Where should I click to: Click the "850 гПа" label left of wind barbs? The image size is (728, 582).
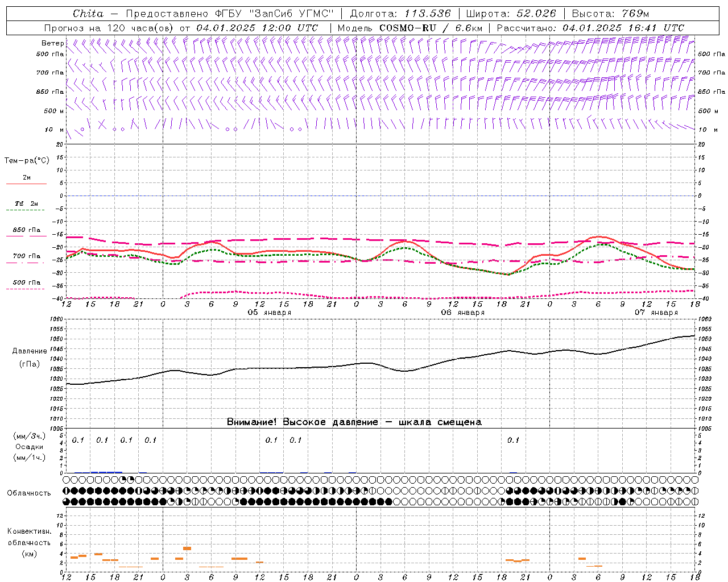[x=50, y=92]
